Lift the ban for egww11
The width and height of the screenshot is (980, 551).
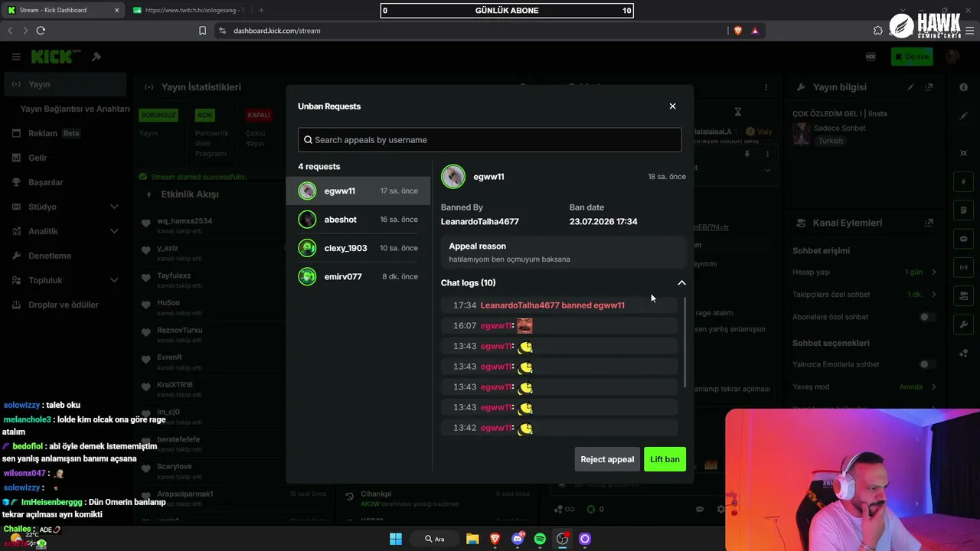click(x=665, y=459)
